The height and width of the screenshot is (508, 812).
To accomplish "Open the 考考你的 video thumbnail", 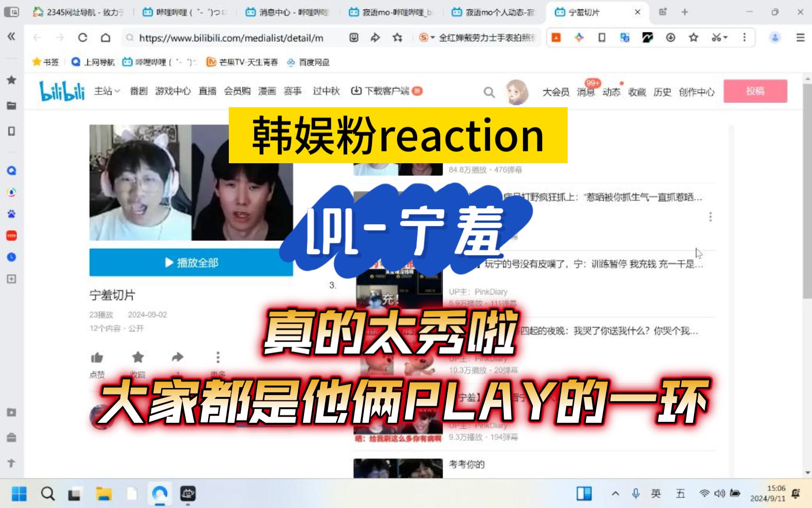I will click(x=398, y=468).
